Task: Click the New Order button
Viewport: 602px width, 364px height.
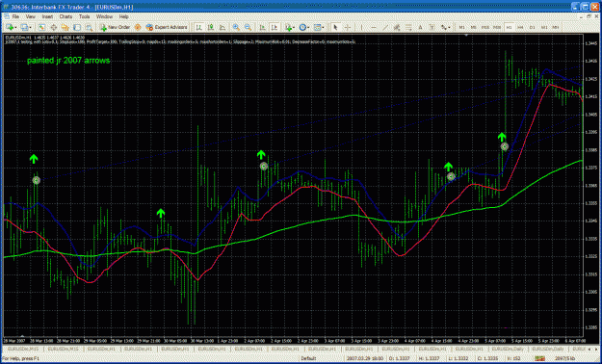Action: click(116, 27)
